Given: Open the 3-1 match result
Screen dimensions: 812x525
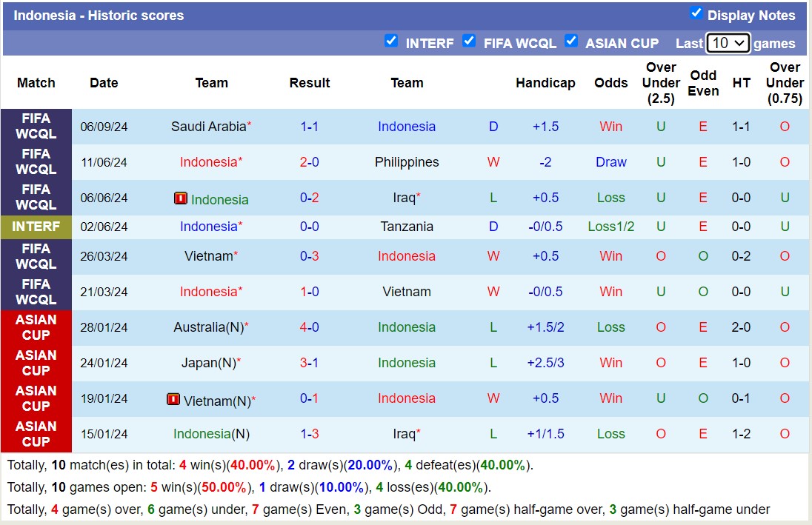Looking at the screenshot, I should [x=310, y=363].
